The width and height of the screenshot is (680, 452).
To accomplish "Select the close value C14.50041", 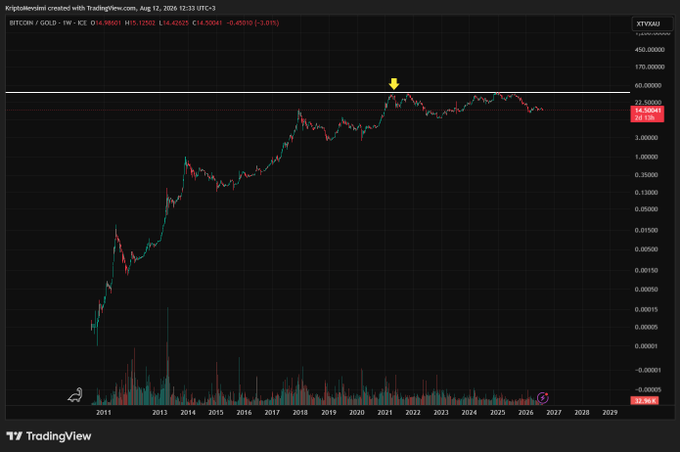I will (x=207, y=23).
